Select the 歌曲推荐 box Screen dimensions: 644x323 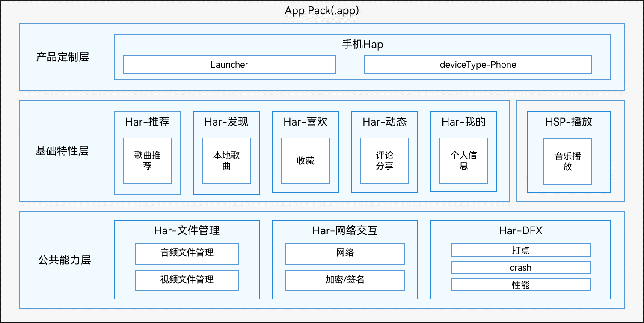pyautogui.click(x=147, y=161)
